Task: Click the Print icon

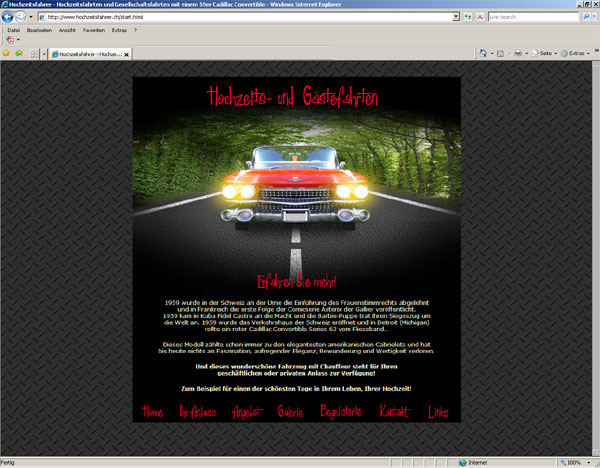Action: point(518,53)
